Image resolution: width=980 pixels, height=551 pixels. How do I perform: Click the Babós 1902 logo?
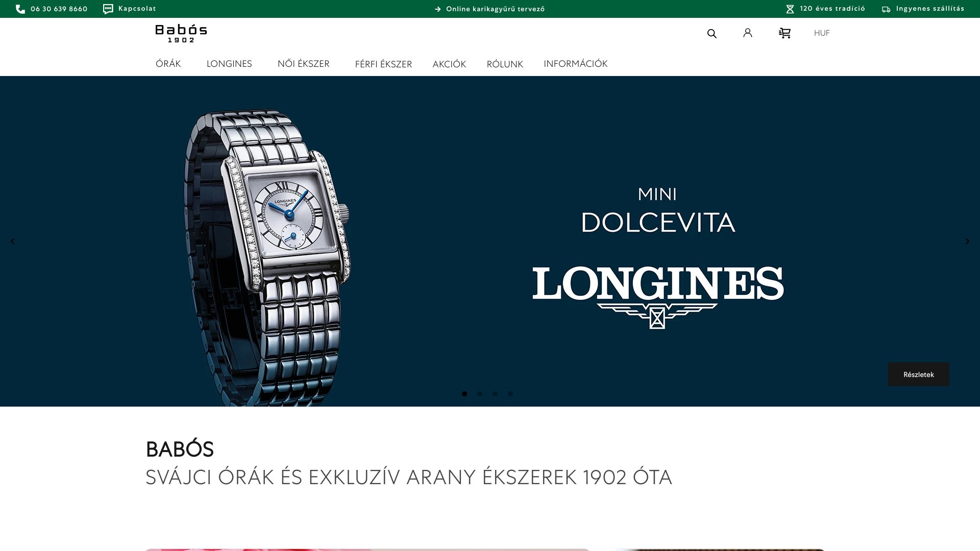181,33
